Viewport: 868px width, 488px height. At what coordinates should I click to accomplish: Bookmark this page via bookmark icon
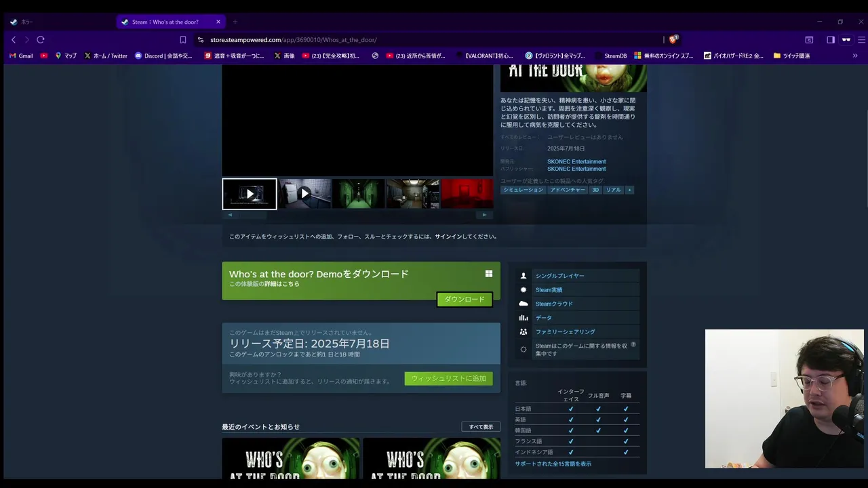(182, 40)
